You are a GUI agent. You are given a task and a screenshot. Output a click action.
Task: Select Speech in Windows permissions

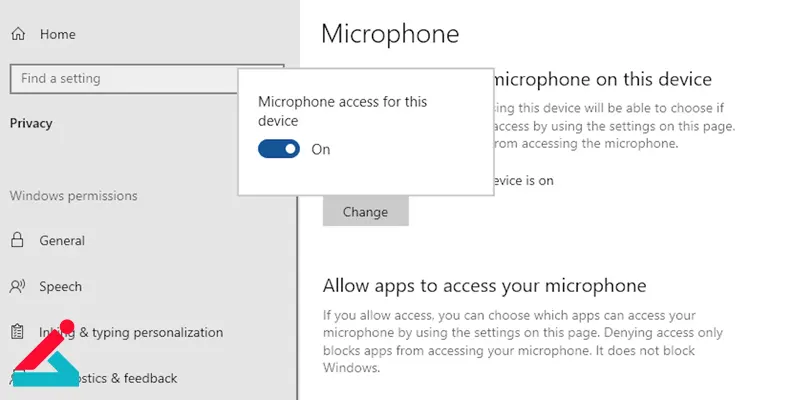click(60, 287)
